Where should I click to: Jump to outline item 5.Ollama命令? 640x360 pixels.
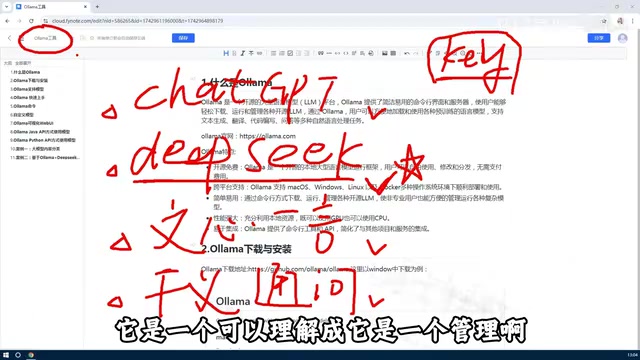tap(23, 106)
